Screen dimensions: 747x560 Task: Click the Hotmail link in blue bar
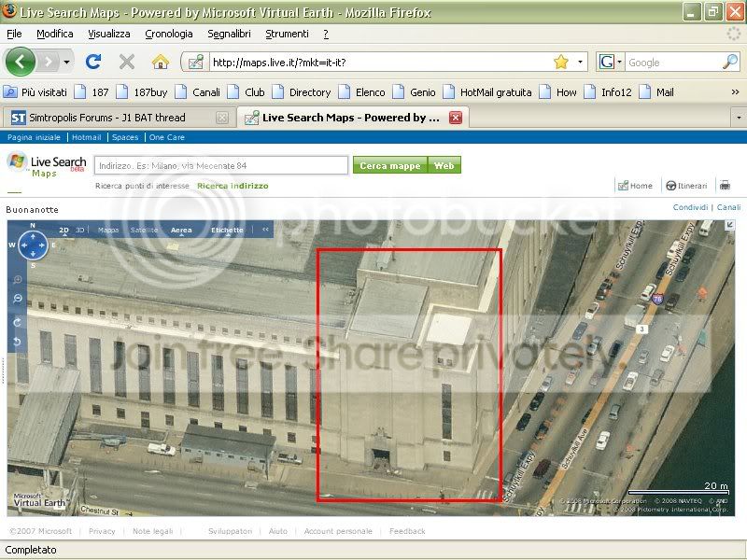click(86, 137)
